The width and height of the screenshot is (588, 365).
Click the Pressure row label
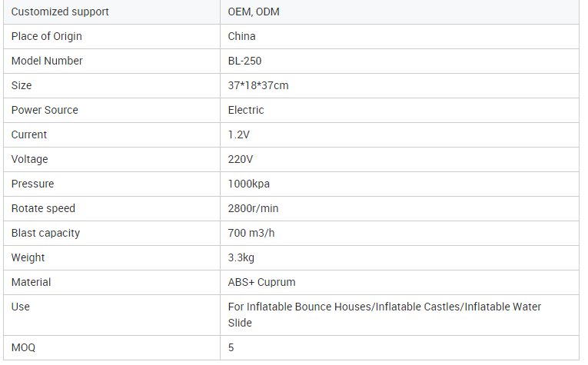click(32, 184)
